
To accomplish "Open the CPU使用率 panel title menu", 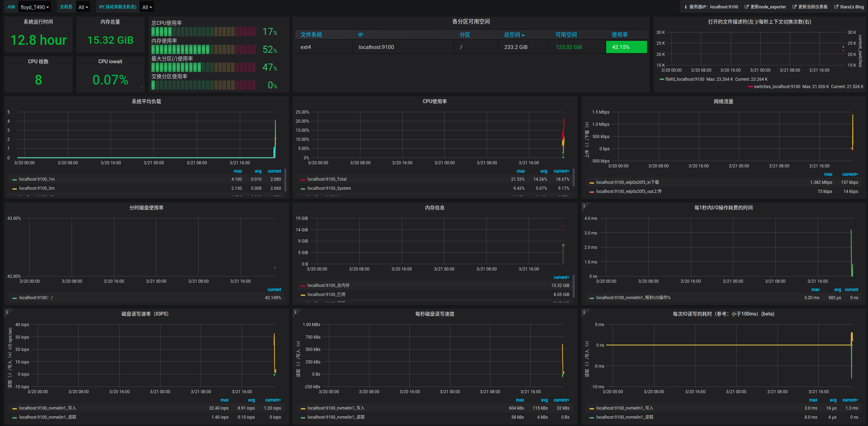I will coord(435,102).
